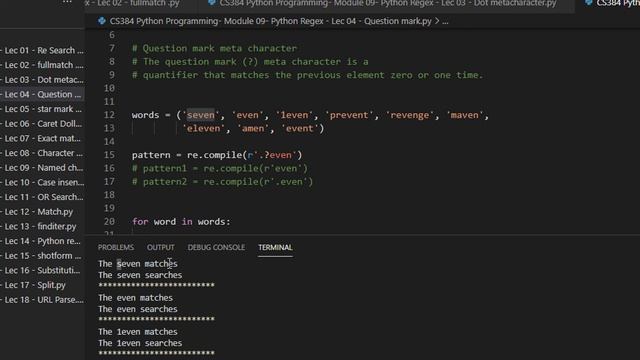Open Lec 14 - Python re... file
The height and width of the screenshot is (360, 640).
pos(42,241)
